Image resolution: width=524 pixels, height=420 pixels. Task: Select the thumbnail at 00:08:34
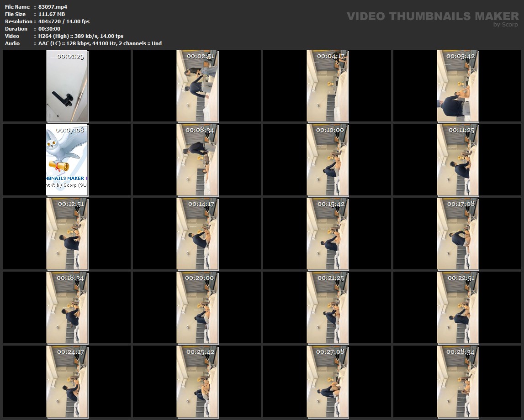[197, 160]
